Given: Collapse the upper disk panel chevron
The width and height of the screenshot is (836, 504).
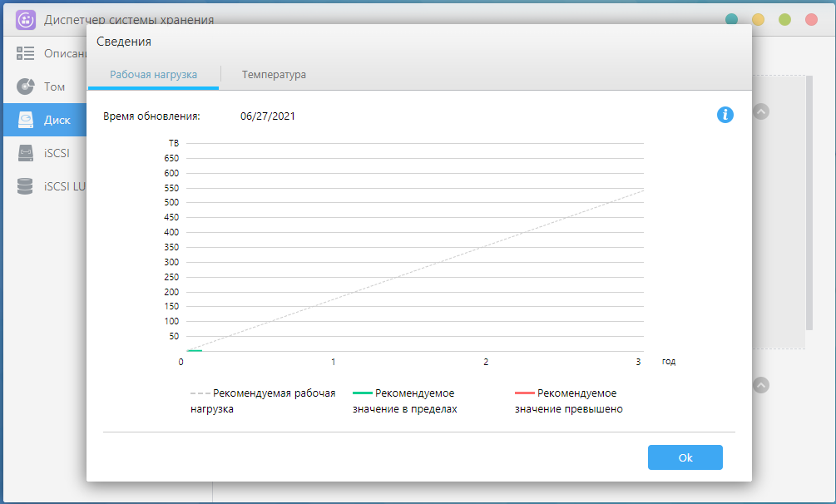Looking at the screenshot, I should pos(761,111).
